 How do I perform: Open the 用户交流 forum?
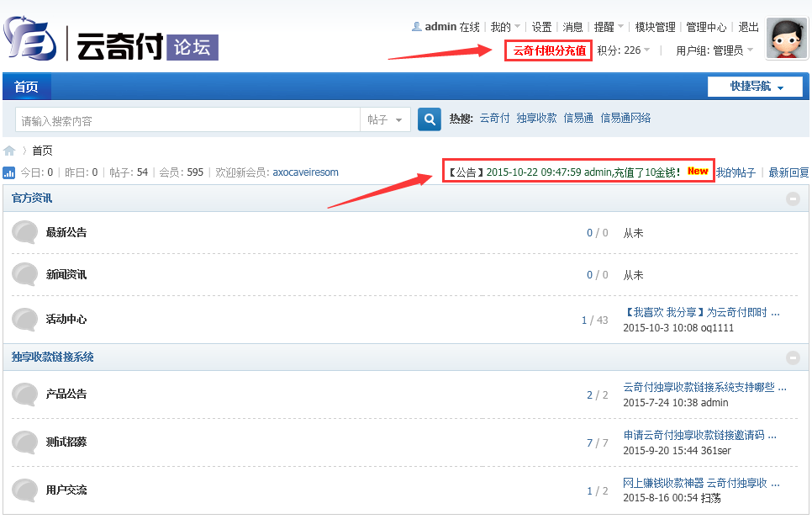[66, 490]
